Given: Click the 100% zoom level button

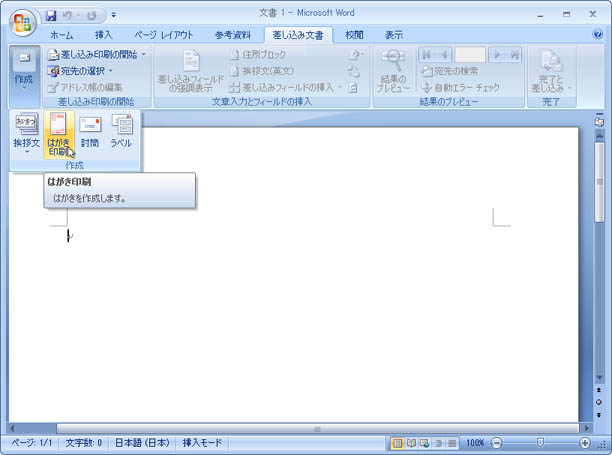Looking at the screenshot, I should click(475, 442).
